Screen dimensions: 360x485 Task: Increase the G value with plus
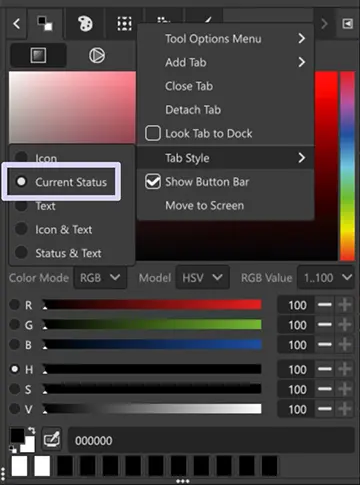point(345,324)
